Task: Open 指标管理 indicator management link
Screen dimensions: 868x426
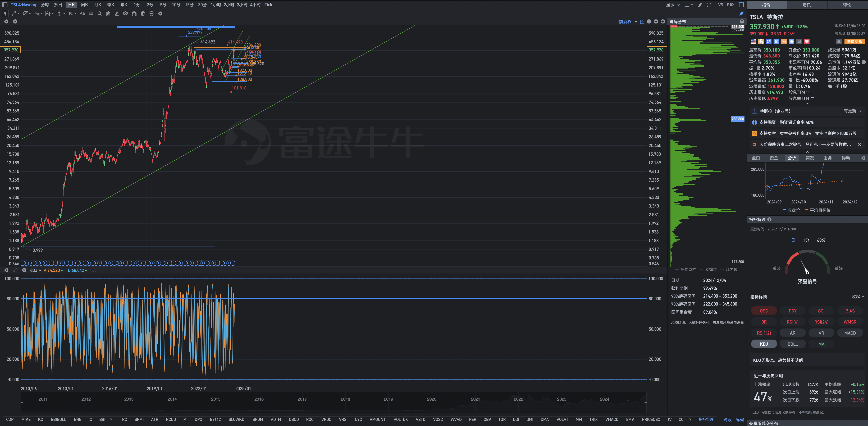Action: (706, 419)
